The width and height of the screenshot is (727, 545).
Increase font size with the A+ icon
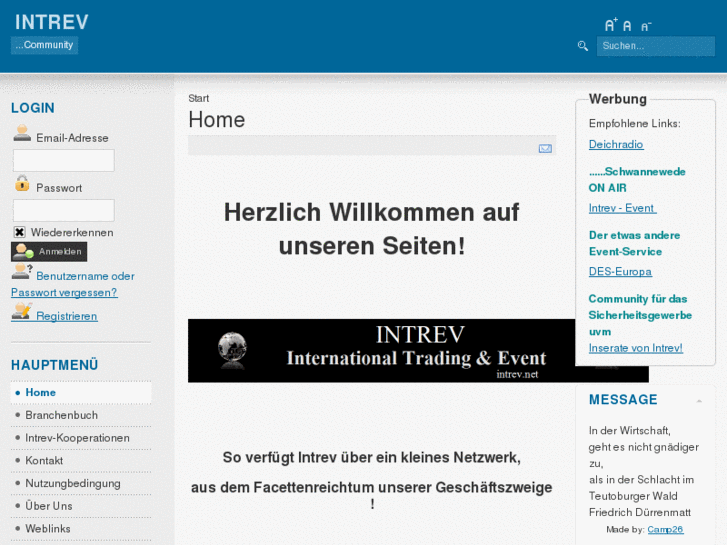click(611, 25)
